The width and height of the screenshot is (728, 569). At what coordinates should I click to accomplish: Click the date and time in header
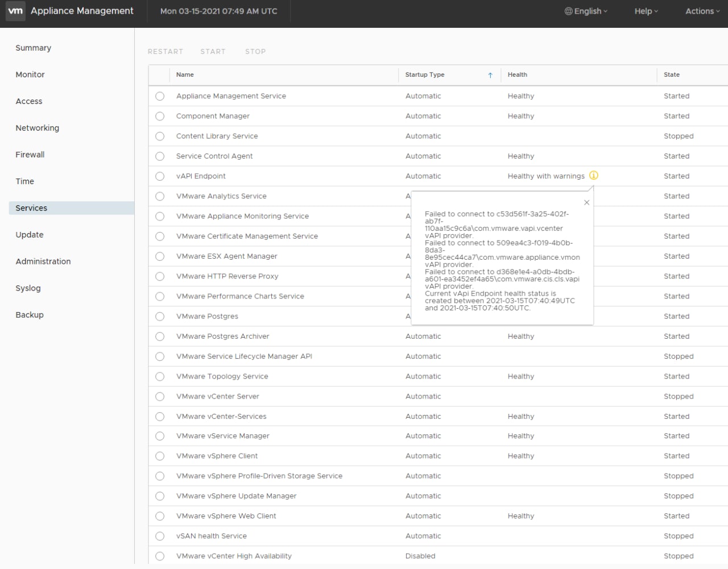pos(218,11)
